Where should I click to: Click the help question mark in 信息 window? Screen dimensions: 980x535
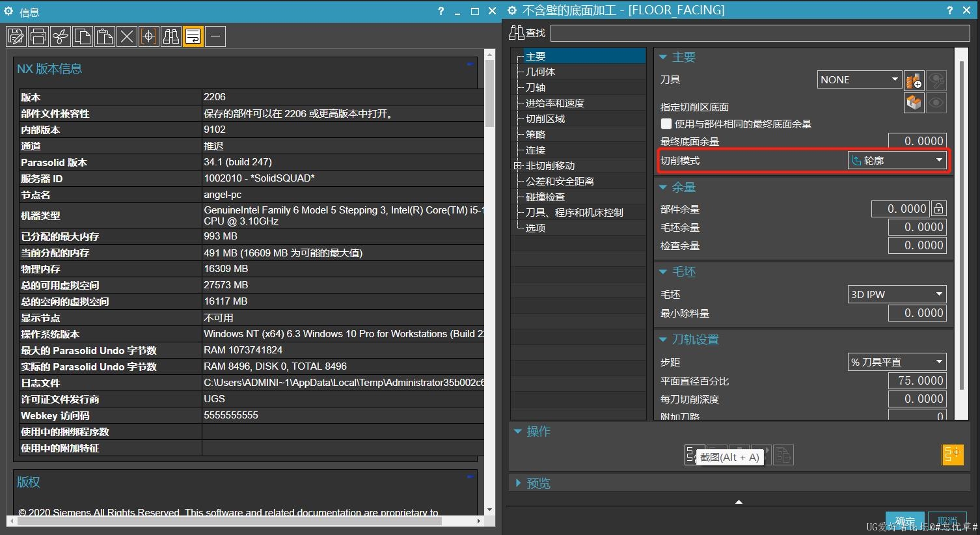click(441, 11)
